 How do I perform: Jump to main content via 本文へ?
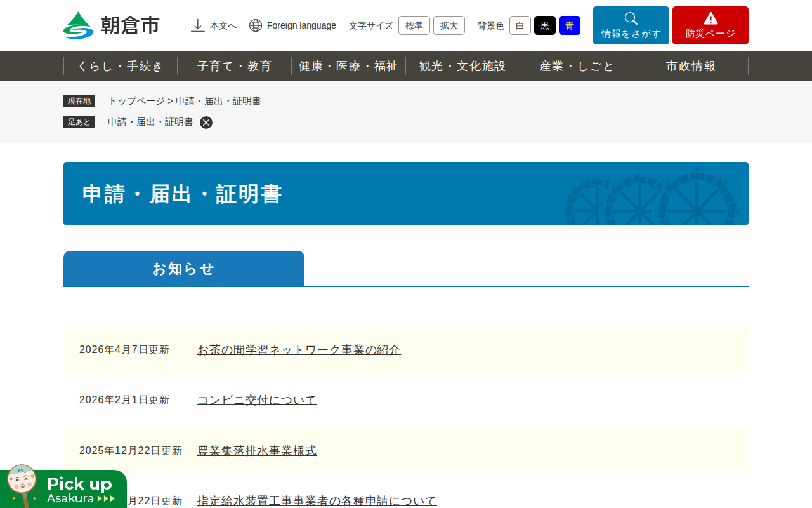pyautogui.click(x=223, y=25)
